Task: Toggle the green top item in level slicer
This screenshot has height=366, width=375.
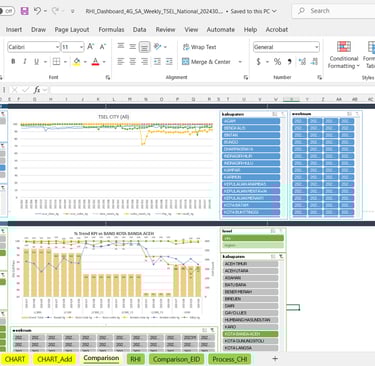Action: point(253,238)
